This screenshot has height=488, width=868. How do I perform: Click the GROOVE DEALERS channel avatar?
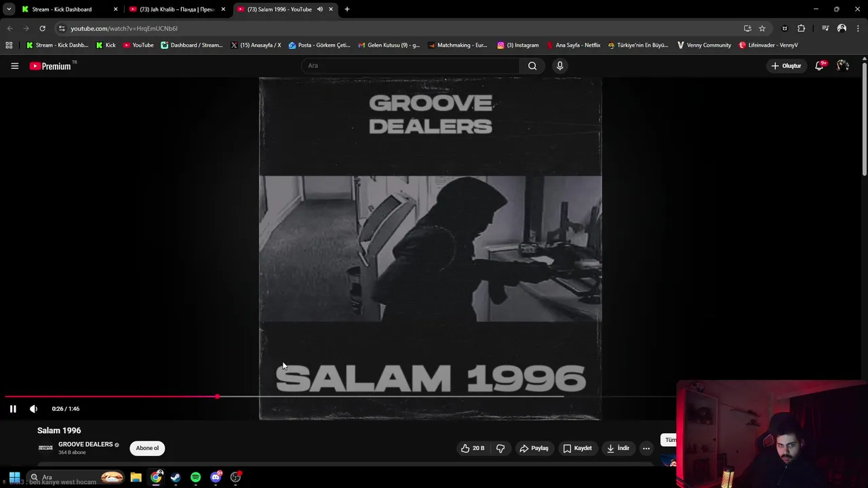45,448
